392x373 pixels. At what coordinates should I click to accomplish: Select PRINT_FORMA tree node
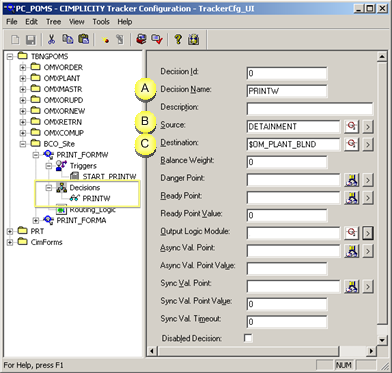pos(81,220)
